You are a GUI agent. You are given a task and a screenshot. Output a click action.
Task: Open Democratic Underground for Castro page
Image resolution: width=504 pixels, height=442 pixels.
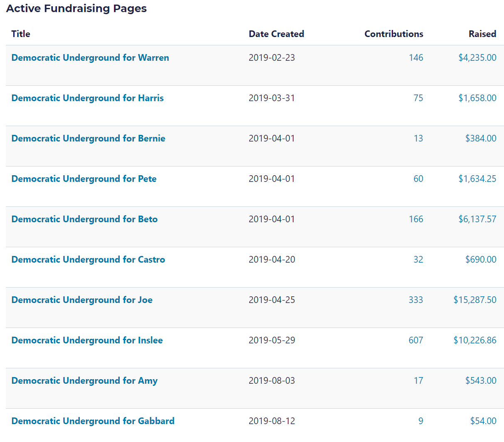[88, 260]
